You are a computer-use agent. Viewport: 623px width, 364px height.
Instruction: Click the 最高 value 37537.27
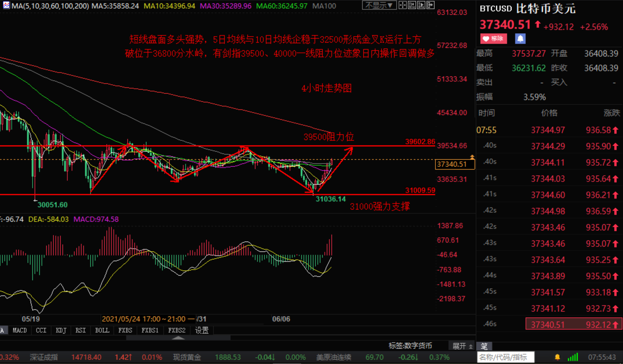pyautogui.click(x=528, y=53)
